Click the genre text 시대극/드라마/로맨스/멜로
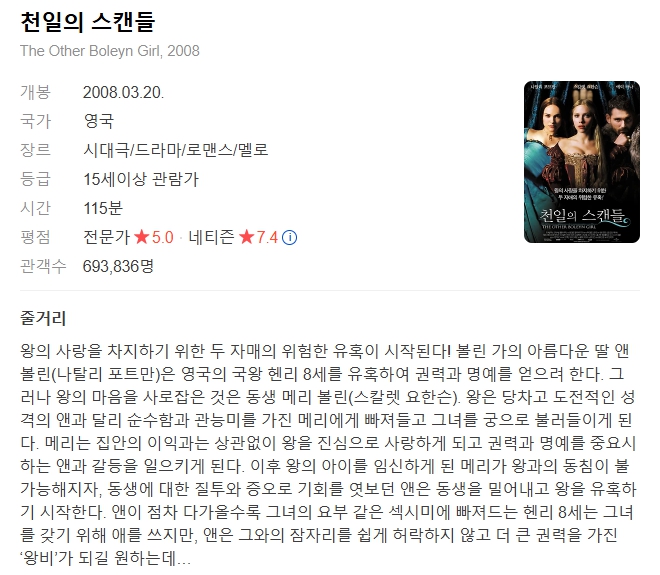The image size is (660, 575). pos(176,150)
